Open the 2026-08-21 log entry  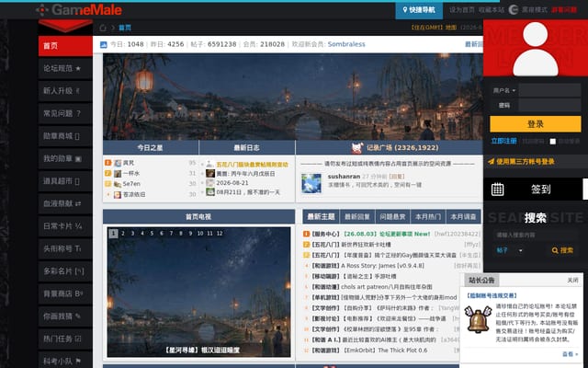tap(232, 183)
